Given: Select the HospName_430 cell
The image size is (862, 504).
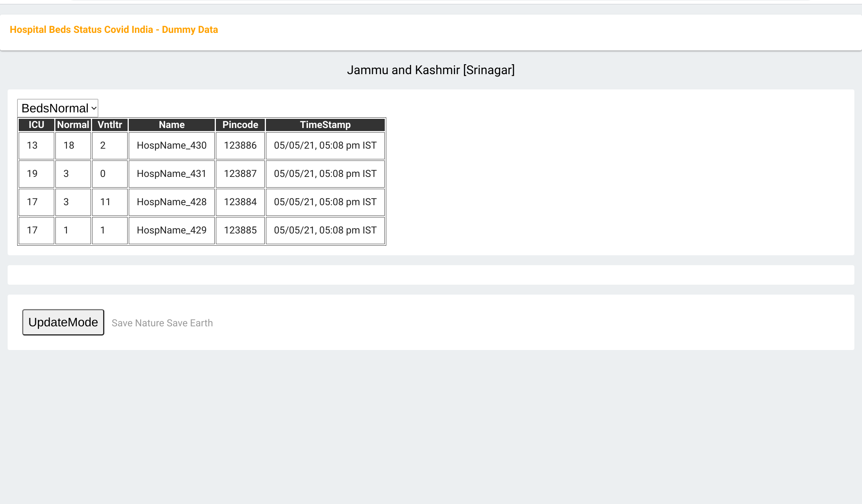Looking at the screenshot, I should pos(172,146).
